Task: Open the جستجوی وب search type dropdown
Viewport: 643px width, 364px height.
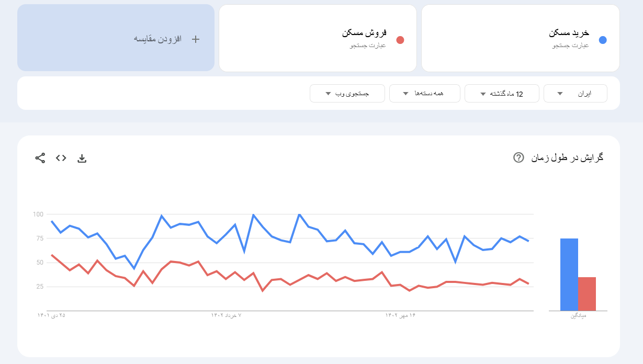Action: tap(347, 93)
